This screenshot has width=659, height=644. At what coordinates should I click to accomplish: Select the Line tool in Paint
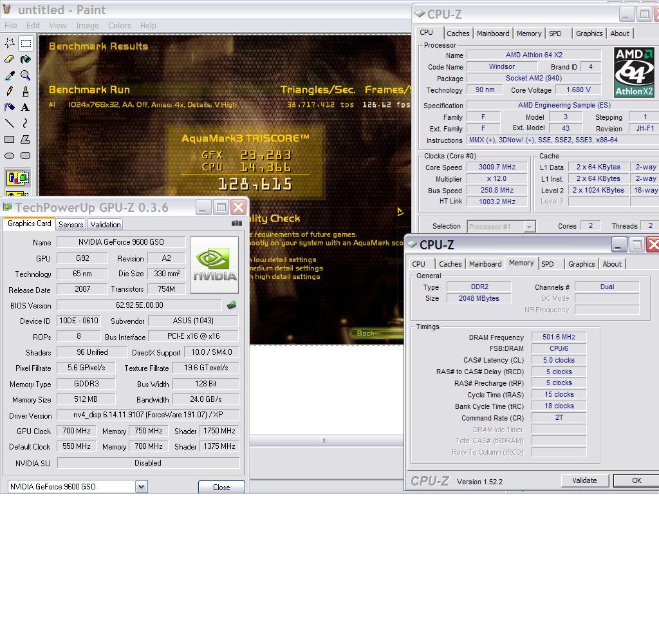click(10, 123)
